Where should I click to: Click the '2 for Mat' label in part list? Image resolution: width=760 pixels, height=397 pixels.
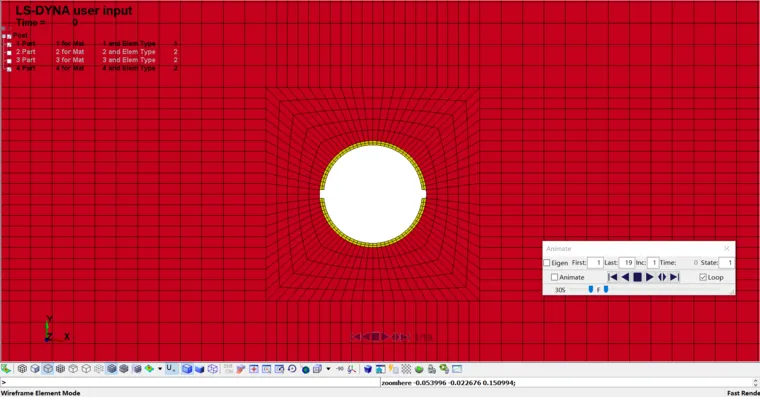(70, 52)
